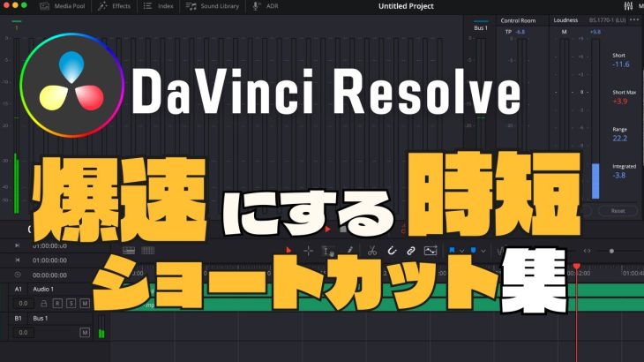This screenshot has height=362, width=644.
Task: Open the Effects panel
Action: click(x=114, y=6)
